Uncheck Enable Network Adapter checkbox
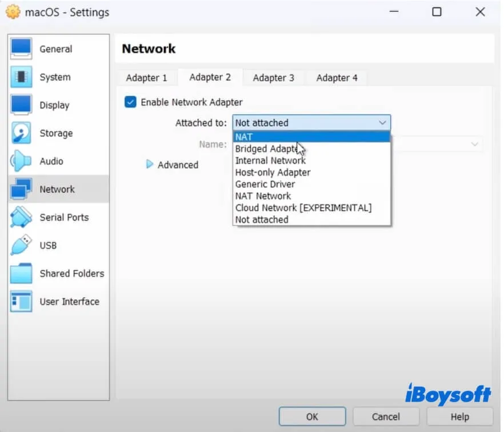This screenshot has height=432, width=504. tap(131, 102)
